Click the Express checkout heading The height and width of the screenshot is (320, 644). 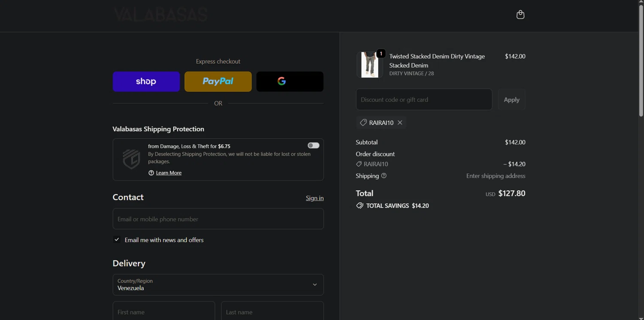pos(218,61)
